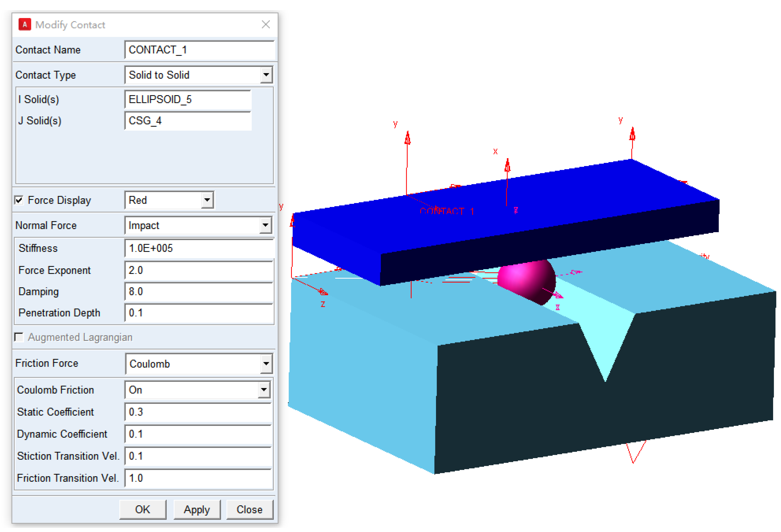The height and width of the screenshot is (532, 781).
Task: Open the Contact Type dropdown
Action: coord(266,75)
